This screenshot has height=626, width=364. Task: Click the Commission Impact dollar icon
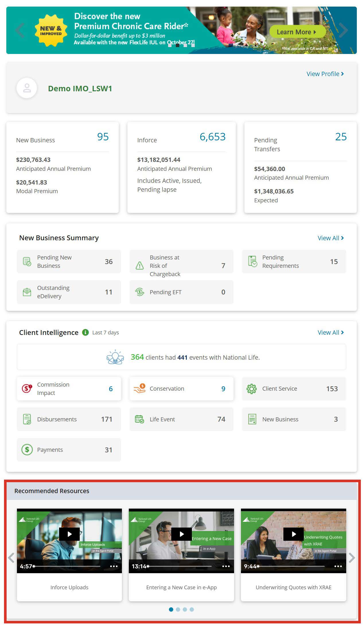point(27,389)
